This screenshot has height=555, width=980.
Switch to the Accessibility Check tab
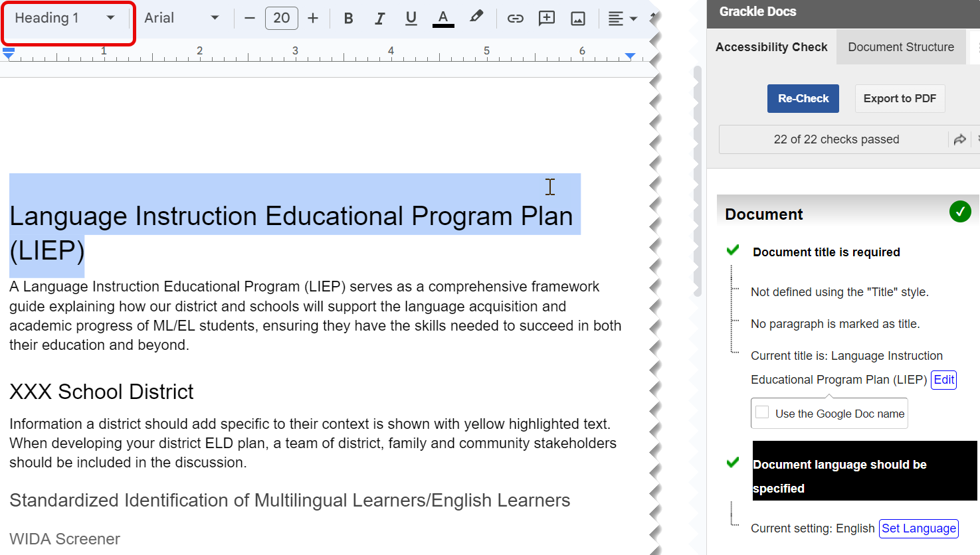click(771, 47)
